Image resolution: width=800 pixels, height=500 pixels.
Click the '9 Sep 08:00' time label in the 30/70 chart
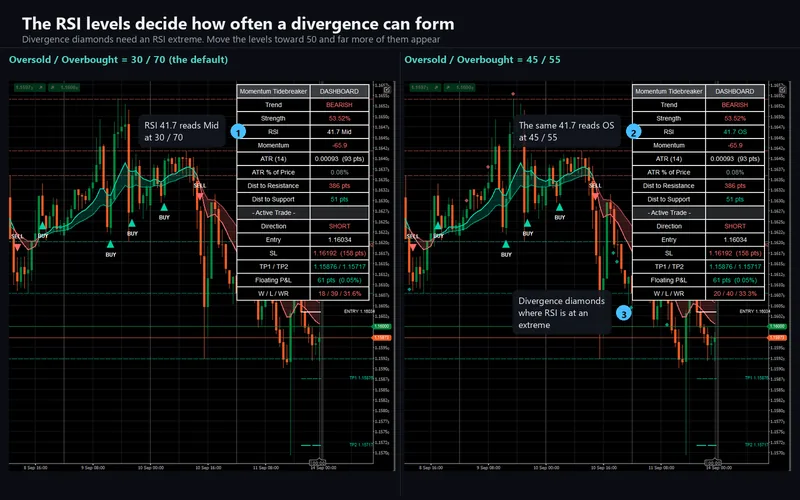93,467
